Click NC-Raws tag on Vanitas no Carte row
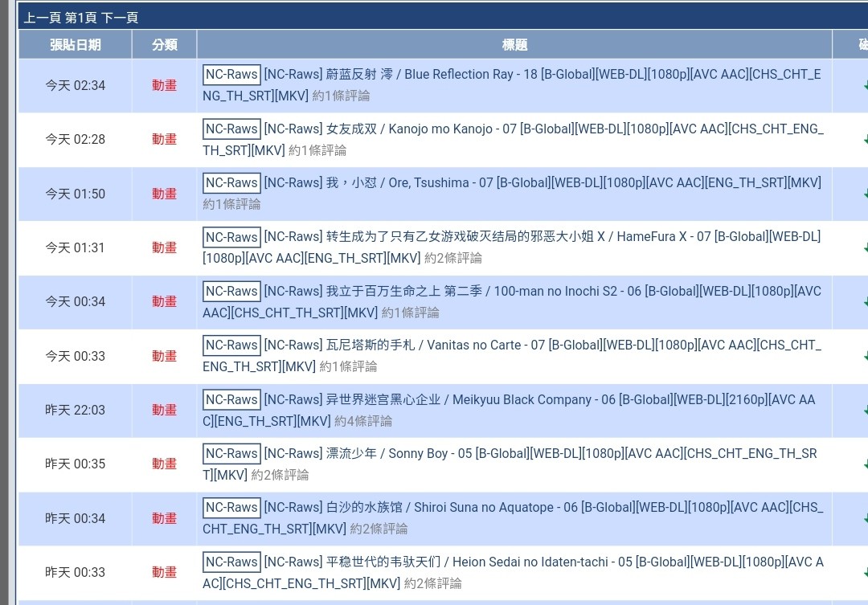The width and height of the screenshot is (868, 605). 231,345
